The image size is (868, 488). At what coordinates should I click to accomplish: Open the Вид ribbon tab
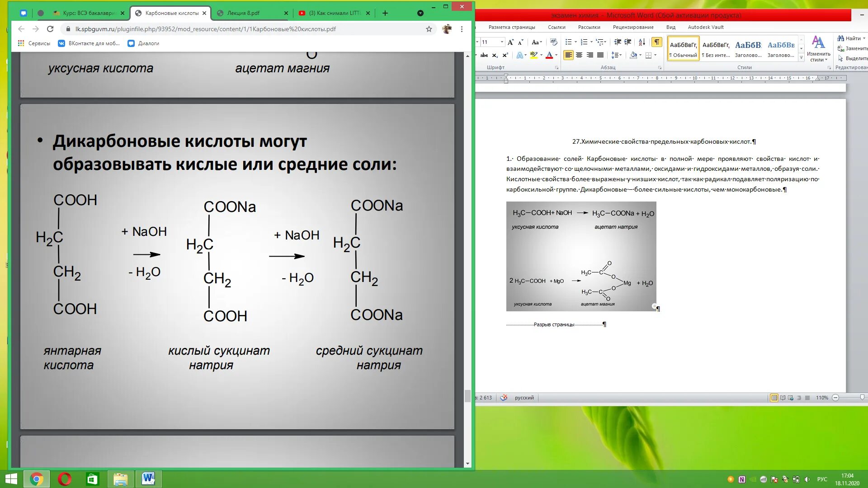click(x=671, y=27)
